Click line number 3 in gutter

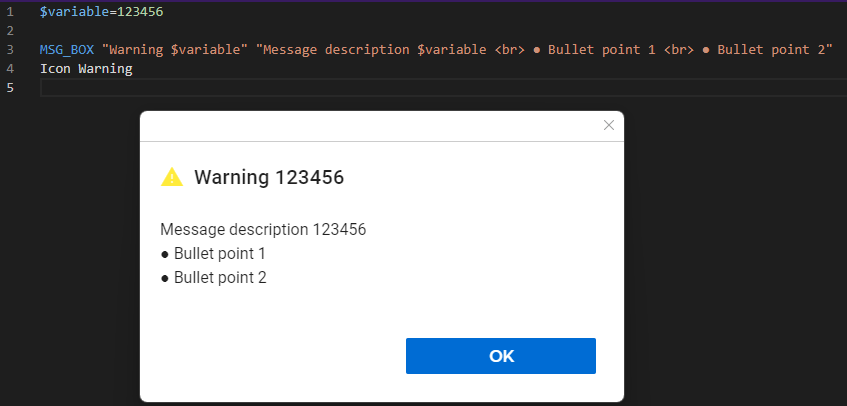click(10, 50)
